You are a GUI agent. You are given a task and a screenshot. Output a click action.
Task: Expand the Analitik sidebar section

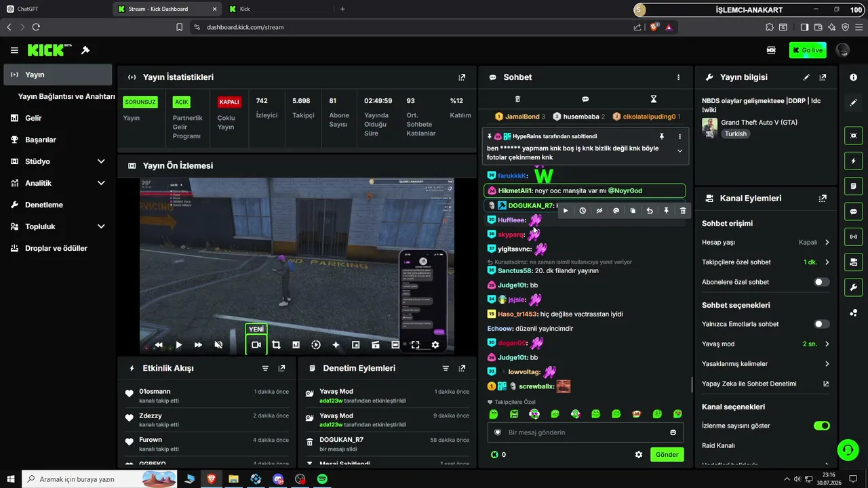101,183
